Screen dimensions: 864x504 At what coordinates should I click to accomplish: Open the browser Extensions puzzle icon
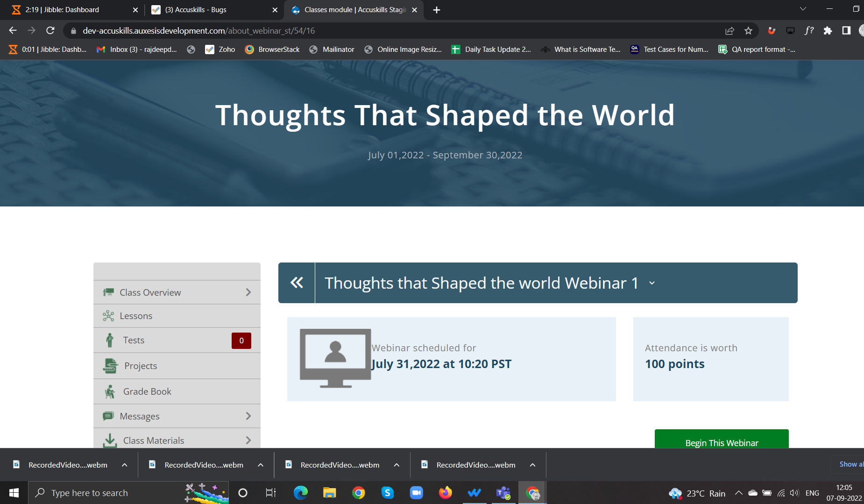828,31
